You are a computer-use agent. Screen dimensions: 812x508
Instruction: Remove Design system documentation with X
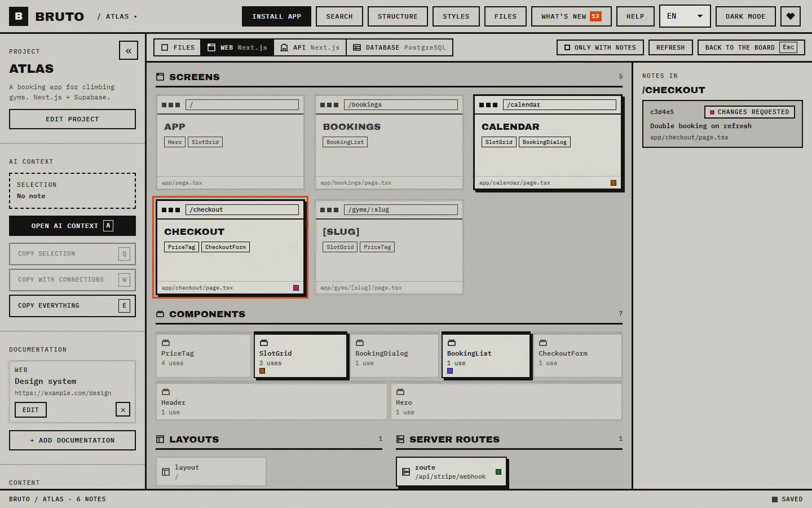point(123,410)
